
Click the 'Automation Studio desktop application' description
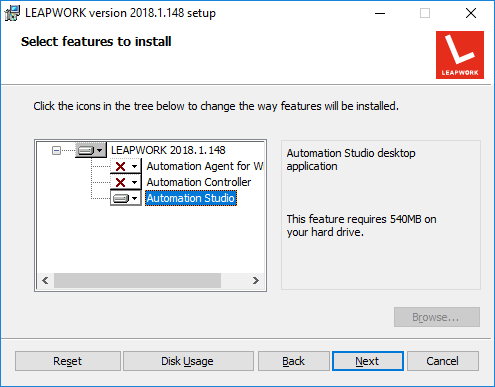351,160
